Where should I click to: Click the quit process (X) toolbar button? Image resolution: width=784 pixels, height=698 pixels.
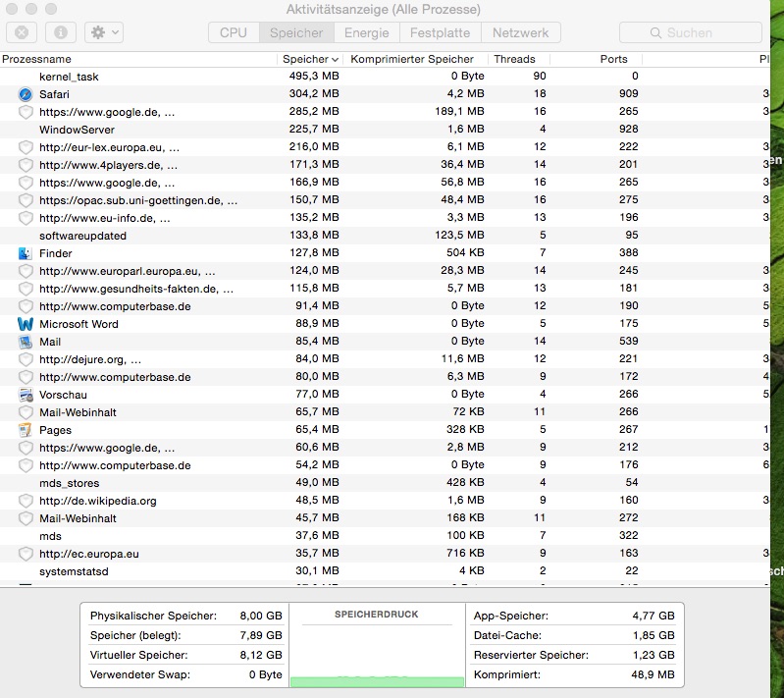click(x=22, y=32)
